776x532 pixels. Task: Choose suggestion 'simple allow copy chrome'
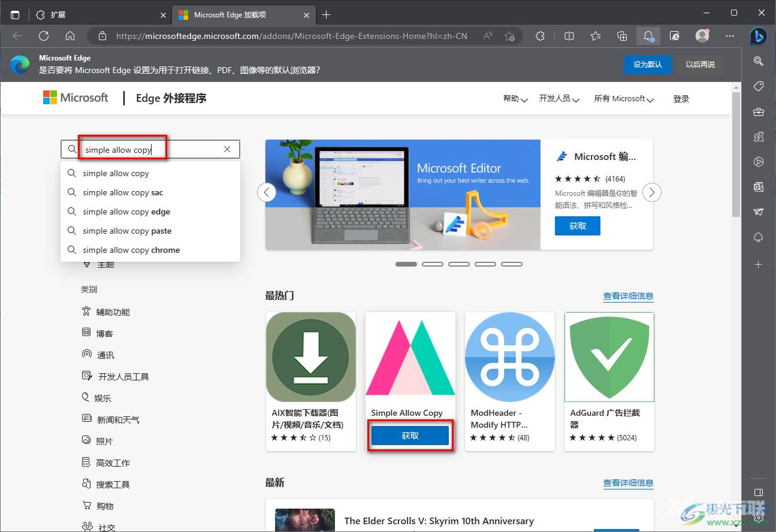[150, 250]
